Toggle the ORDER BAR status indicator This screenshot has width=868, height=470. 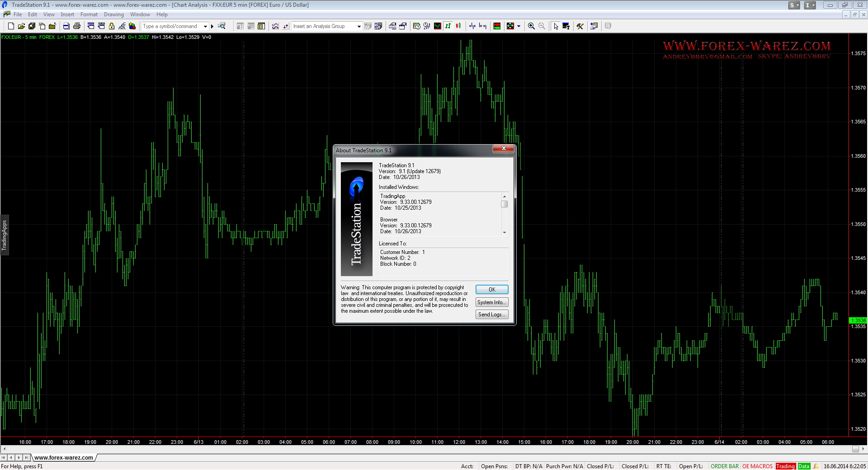pos(724,466)
